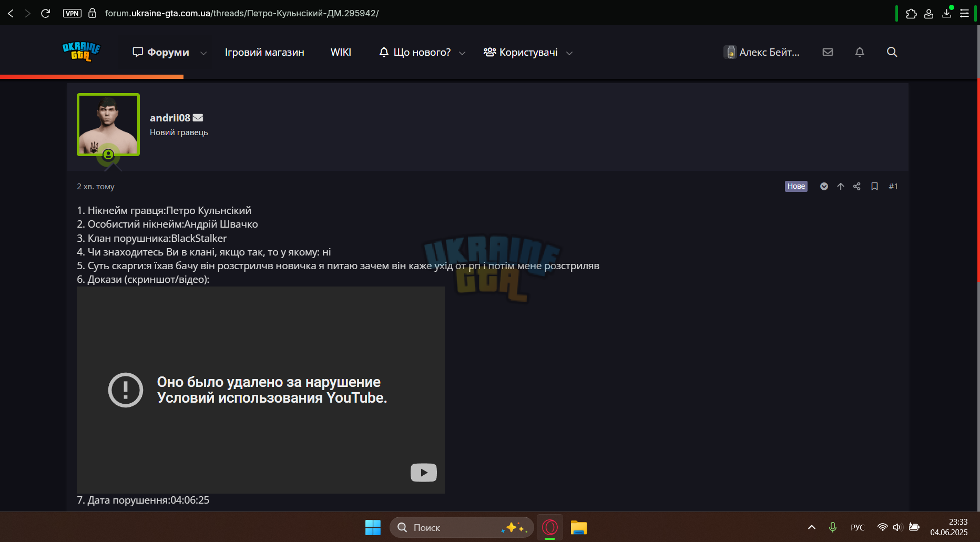Open the forum alerts bell icon
Image resolution: width=980 pixels, height=542 pixels.
coord(860,52)
